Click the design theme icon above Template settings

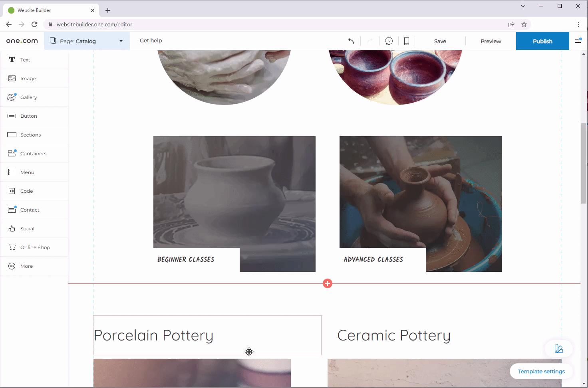[559, 349]
